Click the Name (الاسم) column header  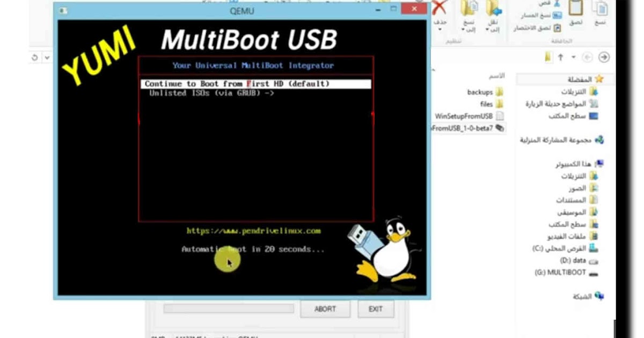click(496, 76)
